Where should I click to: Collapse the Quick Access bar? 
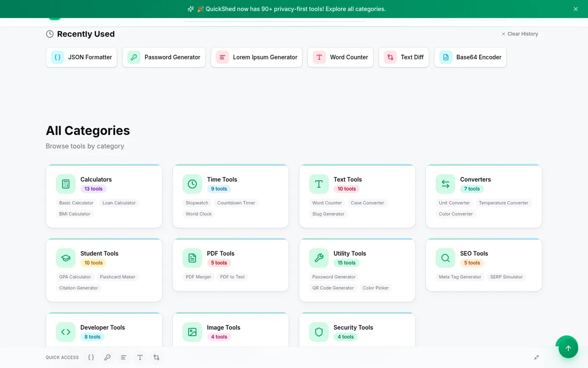point(536,357)
